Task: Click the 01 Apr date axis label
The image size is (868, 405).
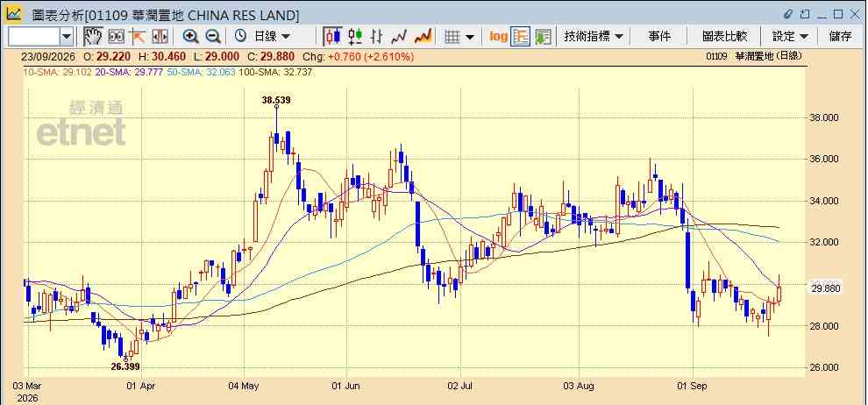Action: (x=142, y=385)
